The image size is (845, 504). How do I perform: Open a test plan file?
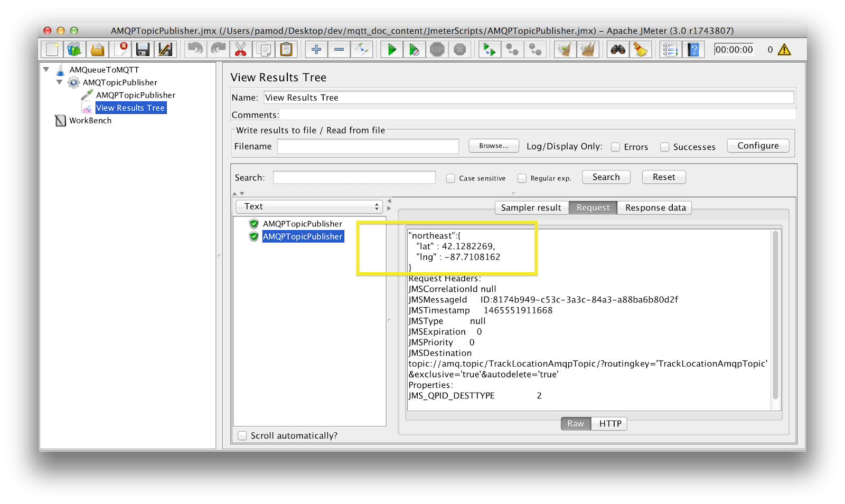(x=98, y=50)
